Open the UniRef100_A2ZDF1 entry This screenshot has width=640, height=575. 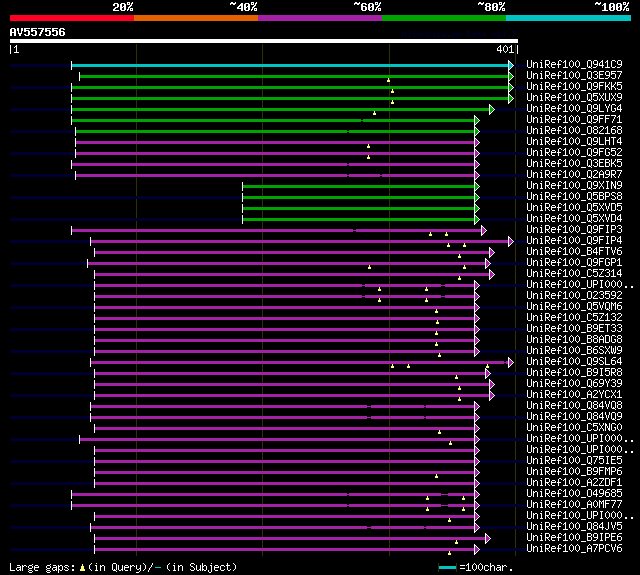[574, 483]
